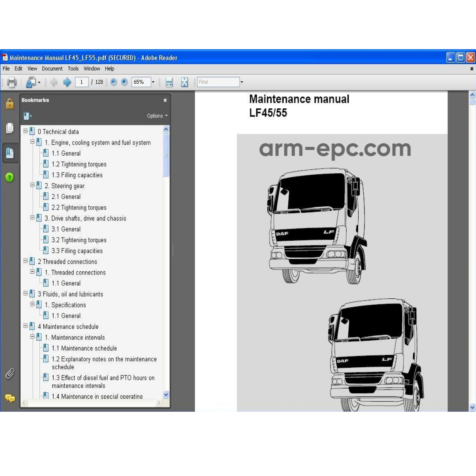Click the Adobe Reader title bar icon
Screen dimensions: 476x476
[x=5, y=58]
